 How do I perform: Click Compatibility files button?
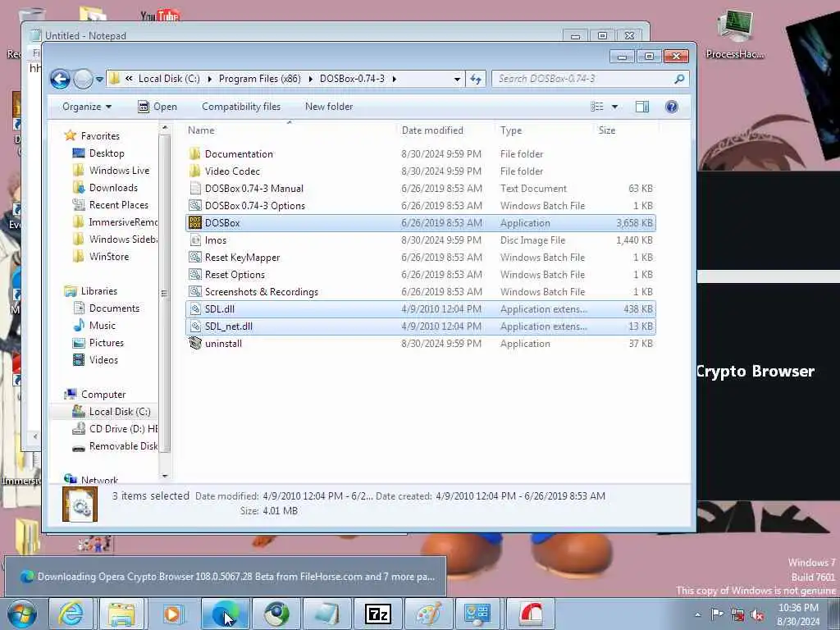coord(241,107)
